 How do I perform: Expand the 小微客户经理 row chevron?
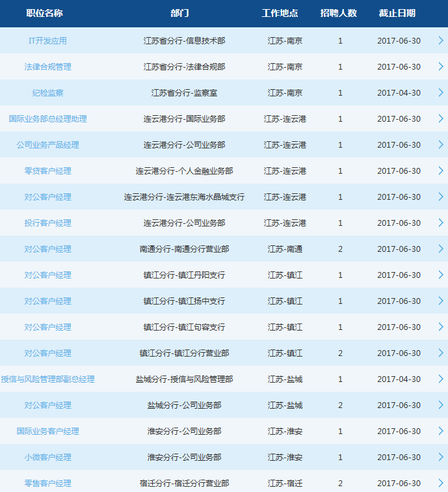pyautogui.click(x=440, y=457)
